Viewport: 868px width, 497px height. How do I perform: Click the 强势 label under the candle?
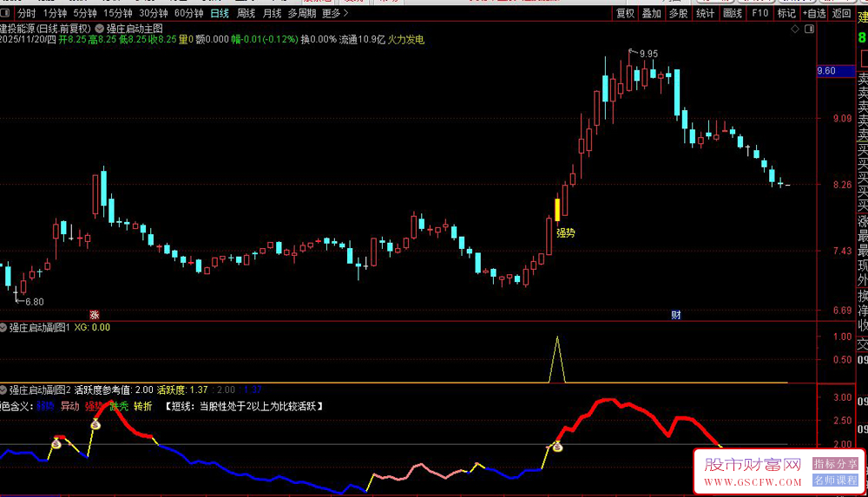[x=566, y=233]
